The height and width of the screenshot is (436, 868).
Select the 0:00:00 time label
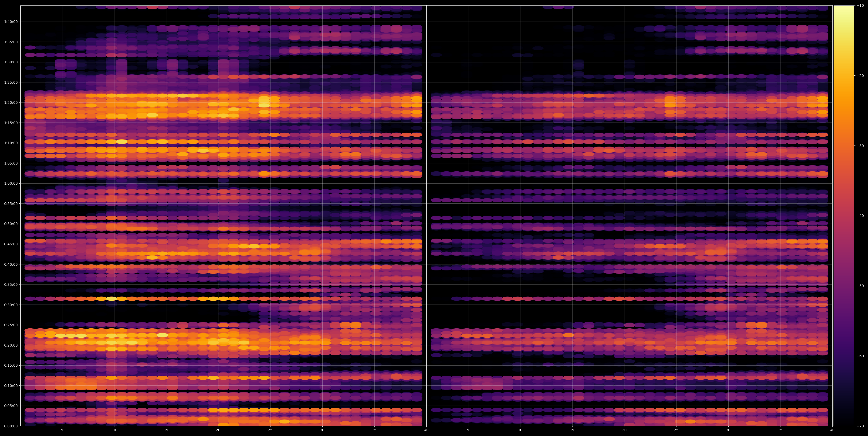click(x=11, y=426)
